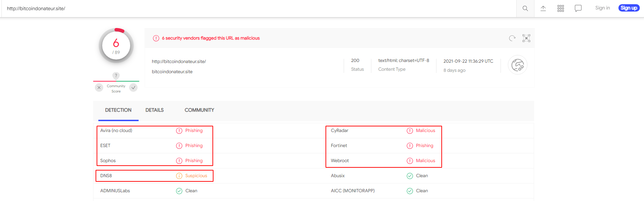
Task: Click the community score question mark
Action: (x=116, y=76)
